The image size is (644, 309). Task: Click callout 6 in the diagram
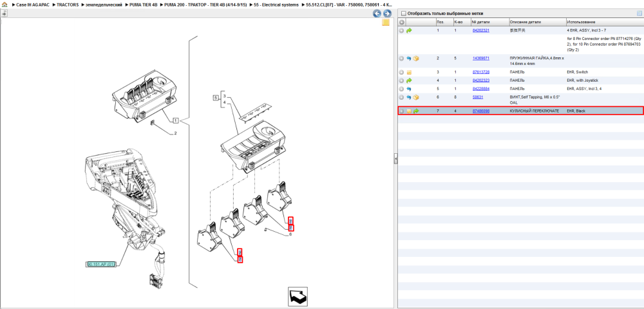[x=290, y=234]
